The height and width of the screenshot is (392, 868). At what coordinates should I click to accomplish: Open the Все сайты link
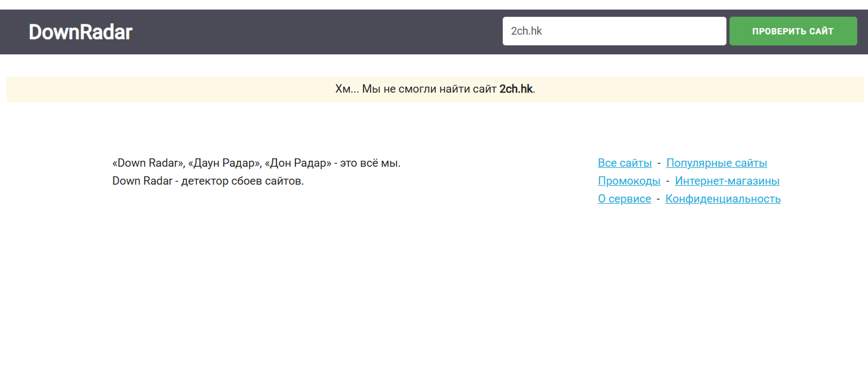click(x=625, y=163)
